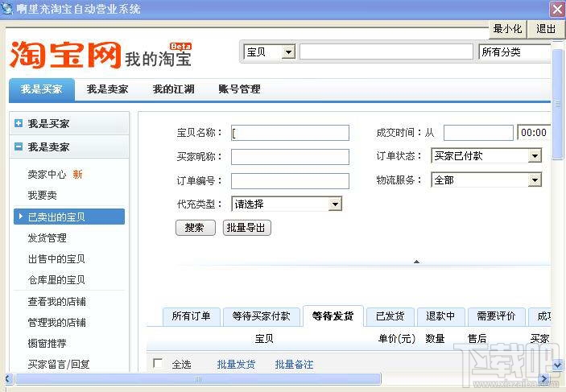Screen dimensions: 566x392
Task: Open the 我的江湖 tab
Action: (x=174, y=89)
